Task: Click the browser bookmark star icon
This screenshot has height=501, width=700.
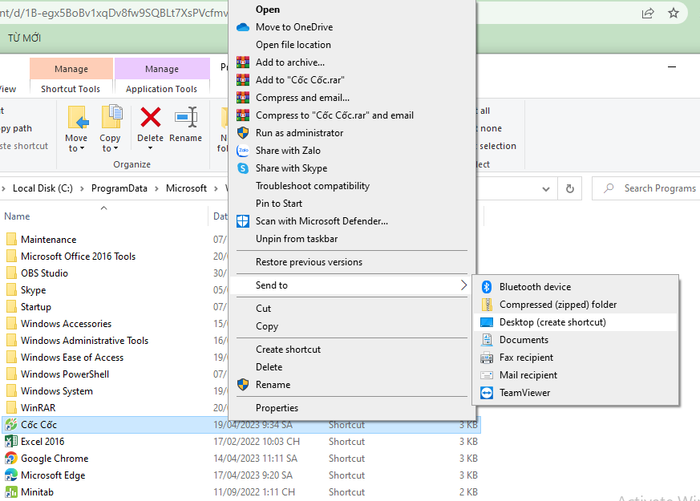Action: 673,13
